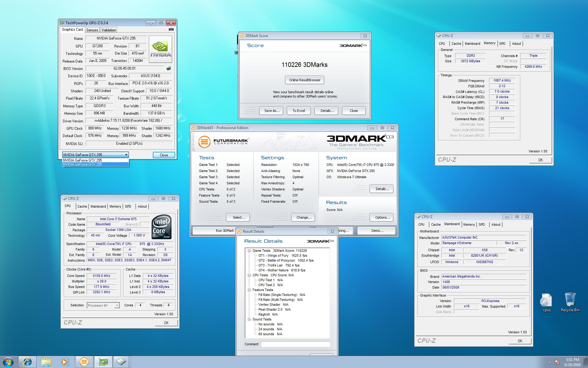The width and height of the screenshot is (588, 368).
Task: Open About tab in CPU-Z Memory window
Action: pyautogui.click(x=516, y=44)
